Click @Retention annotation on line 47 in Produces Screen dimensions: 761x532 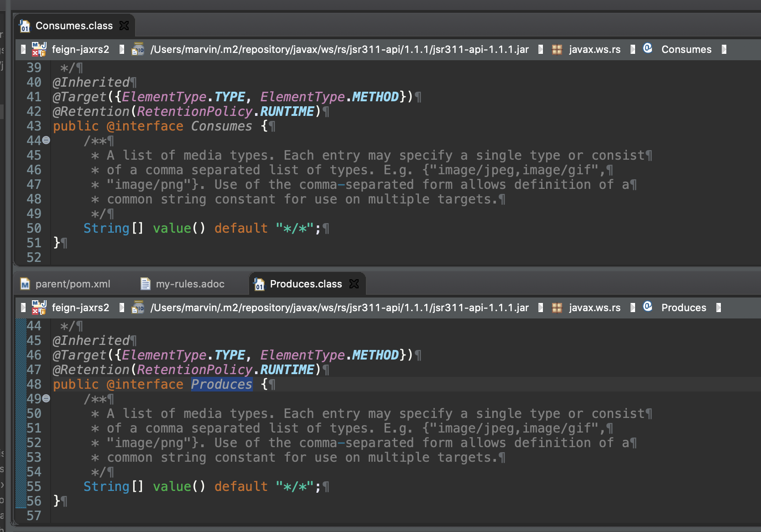91,370
